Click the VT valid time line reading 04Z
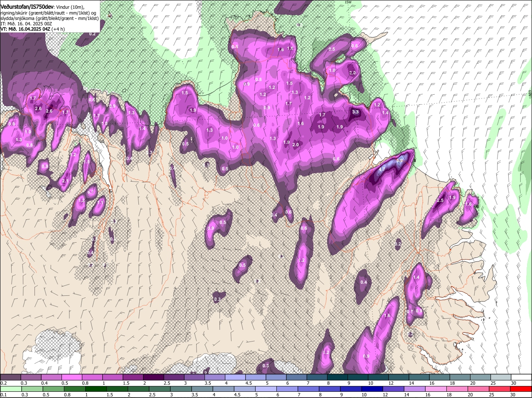532x398 pixels. [x=32, y=29]
